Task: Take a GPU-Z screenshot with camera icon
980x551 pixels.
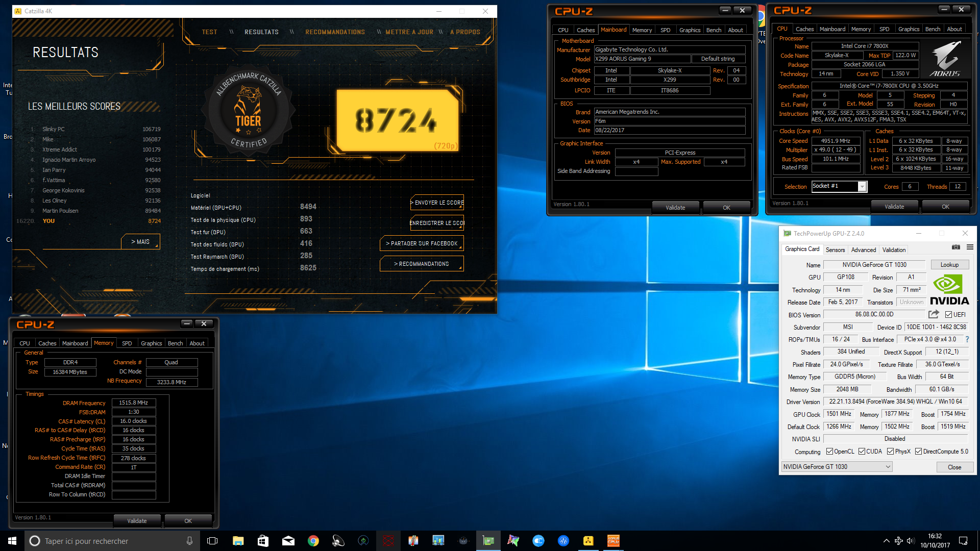Action: point(955,247)
